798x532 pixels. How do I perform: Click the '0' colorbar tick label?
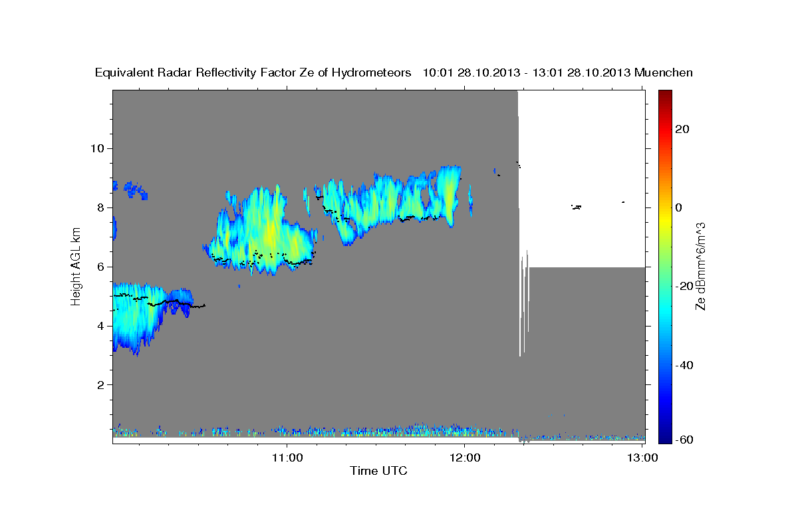click(678, 207)
